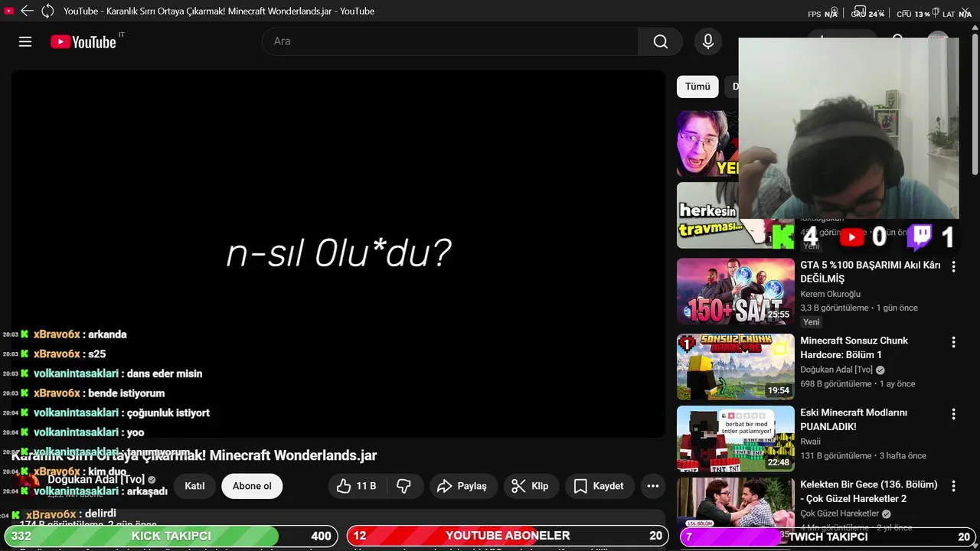Open Minecraft Sonsuz Chunk Hardcore thumbnail

click(735, 367)
